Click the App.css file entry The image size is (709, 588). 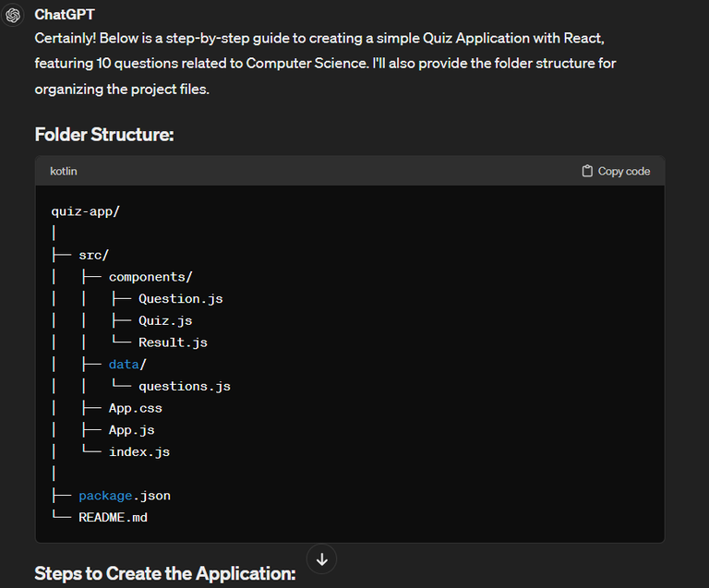tap(135, 408)
